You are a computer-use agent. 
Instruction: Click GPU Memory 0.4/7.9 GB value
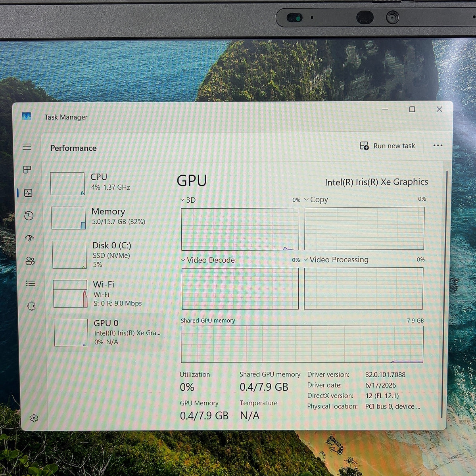[204, 416]
